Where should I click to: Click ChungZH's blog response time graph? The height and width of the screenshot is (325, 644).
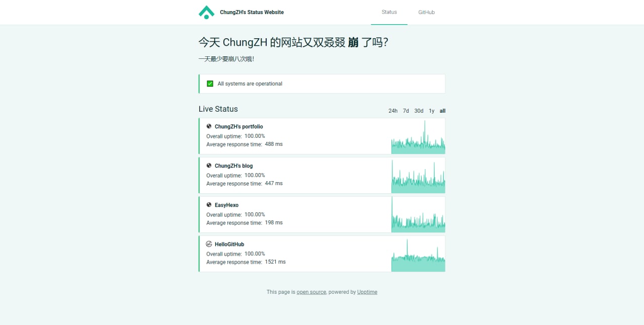[418, 175]
